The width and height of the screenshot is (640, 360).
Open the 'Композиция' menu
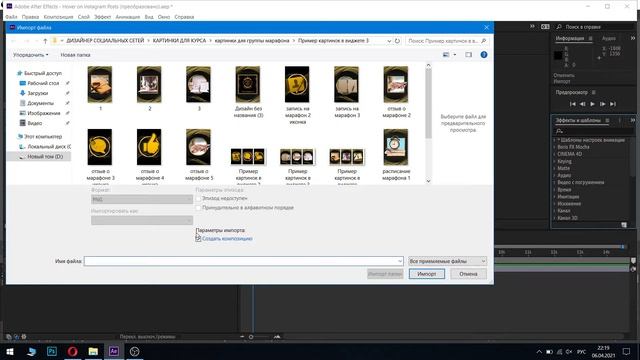coord(58,17)
